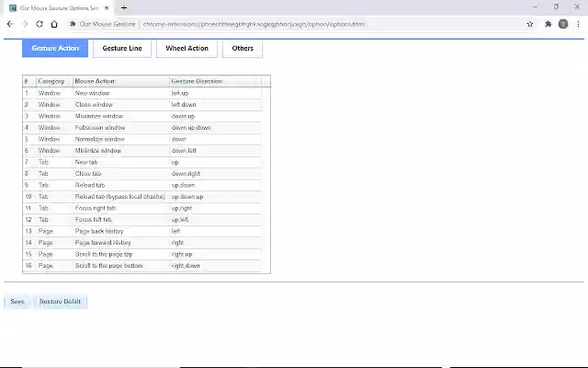The image size is (588, 368).
Task: Open a new tab with plus icon
Action: pyautogui.click(x=124, y=7)
